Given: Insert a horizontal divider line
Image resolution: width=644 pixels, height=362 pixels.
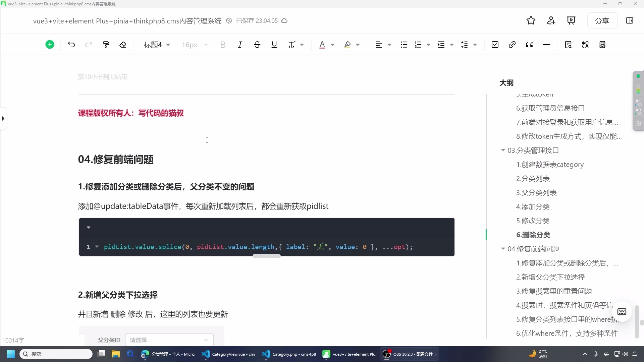Looking at the screenshot, I should (x=546, y=45).
